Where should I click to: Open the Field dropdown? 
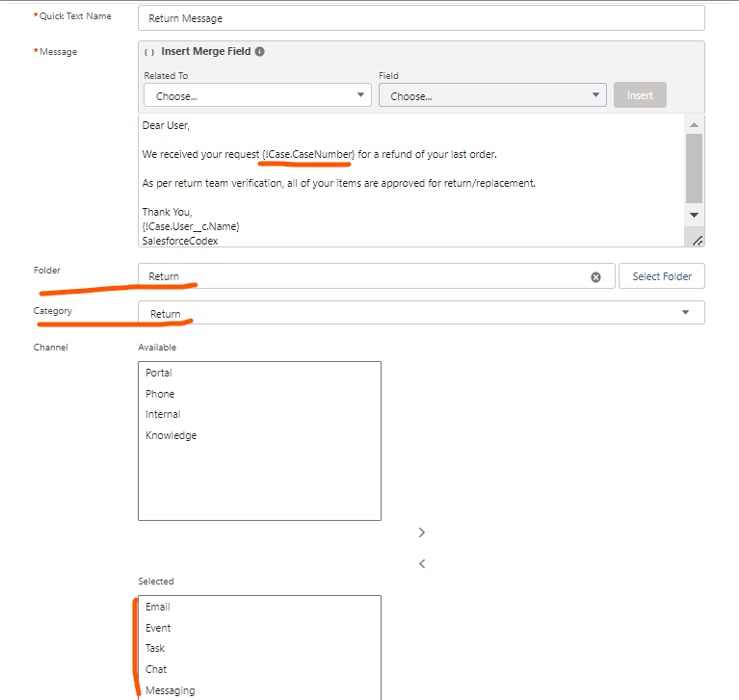point(492,95)
